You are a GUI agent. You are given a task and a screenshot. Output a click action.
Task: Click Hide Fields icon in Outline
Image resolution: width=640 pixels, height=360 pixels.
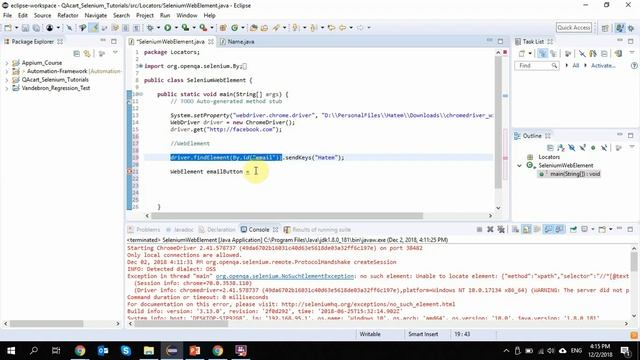[571, 148]
